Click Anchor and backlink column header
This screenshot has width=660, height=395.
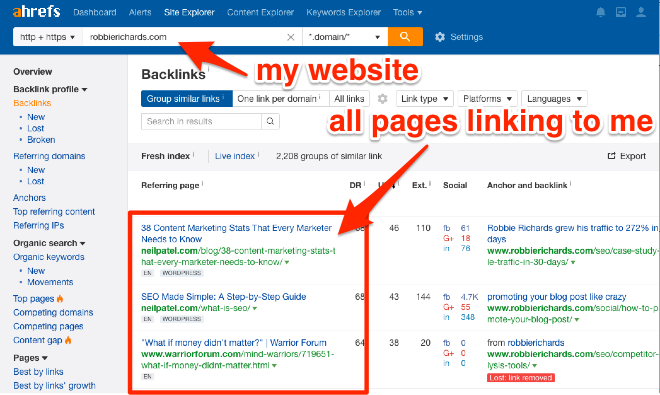click(x=527, y=185)
